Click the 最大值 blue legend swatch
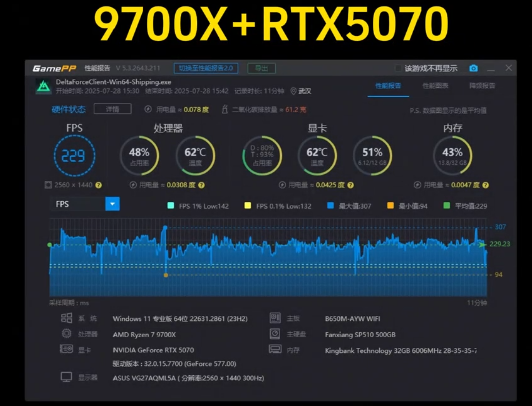The width and height of the screenshot is (532, 406). [330, 205]
